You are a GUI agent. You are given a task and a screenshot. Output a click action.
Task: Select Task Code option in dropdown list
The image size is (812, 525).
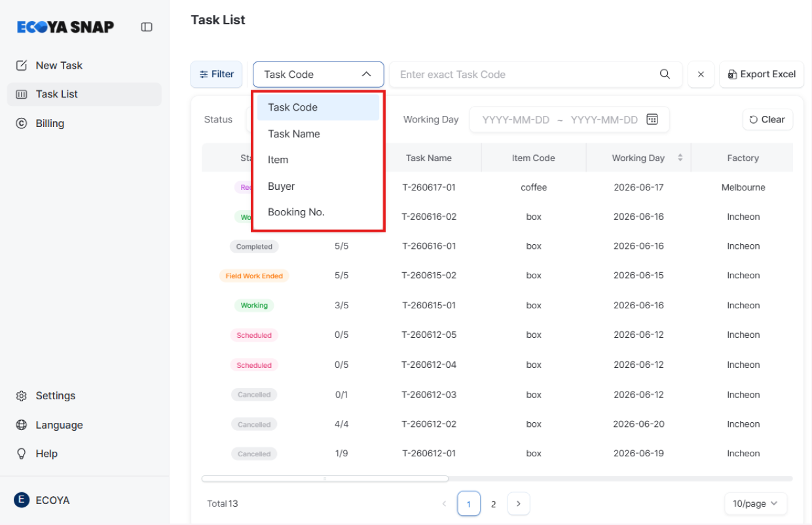tap(318, 107)
